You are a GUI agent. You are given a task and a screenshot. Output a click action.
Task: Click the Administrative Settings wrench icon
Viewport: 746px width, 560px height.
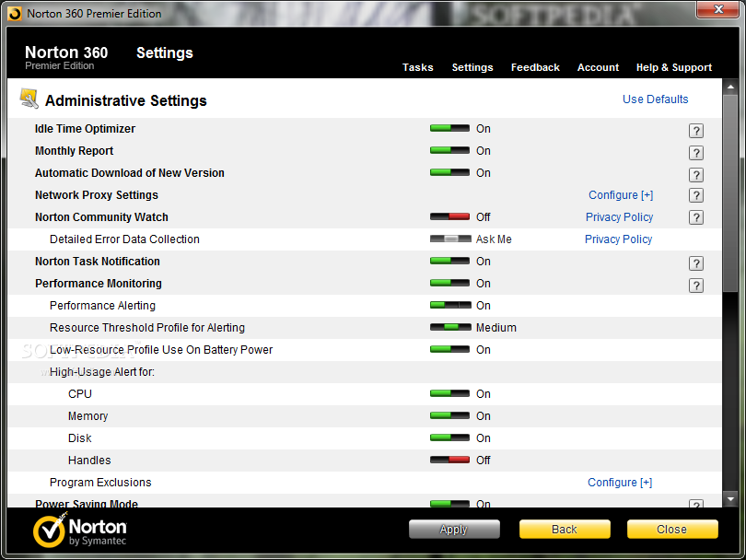[x=29, y=99]
